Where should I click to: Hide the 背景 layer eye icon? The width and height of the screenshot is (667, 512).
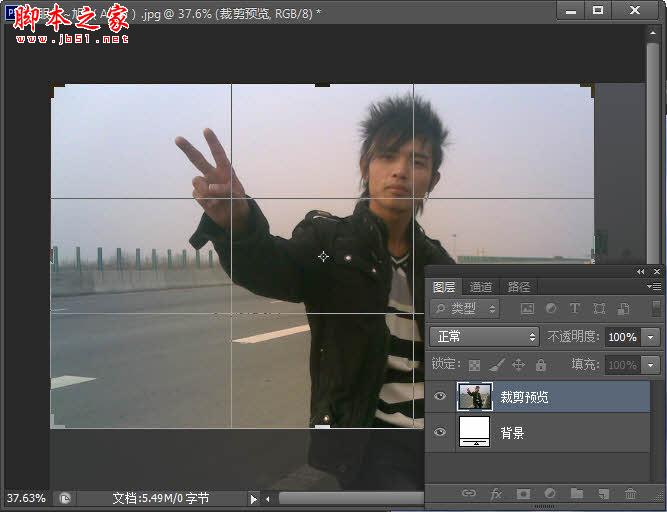click(x=440, y=432)
